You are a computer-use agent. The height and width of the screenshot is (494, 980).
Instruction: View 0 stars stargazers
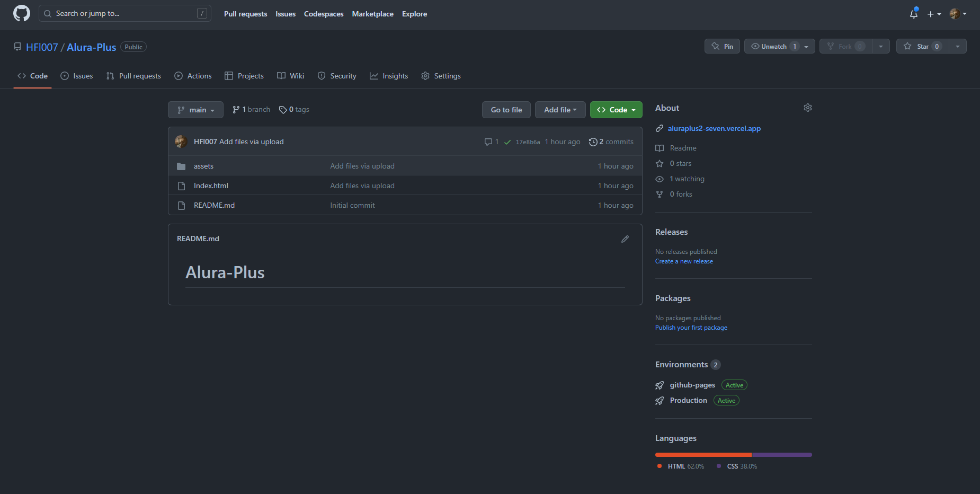coord(674,163)
